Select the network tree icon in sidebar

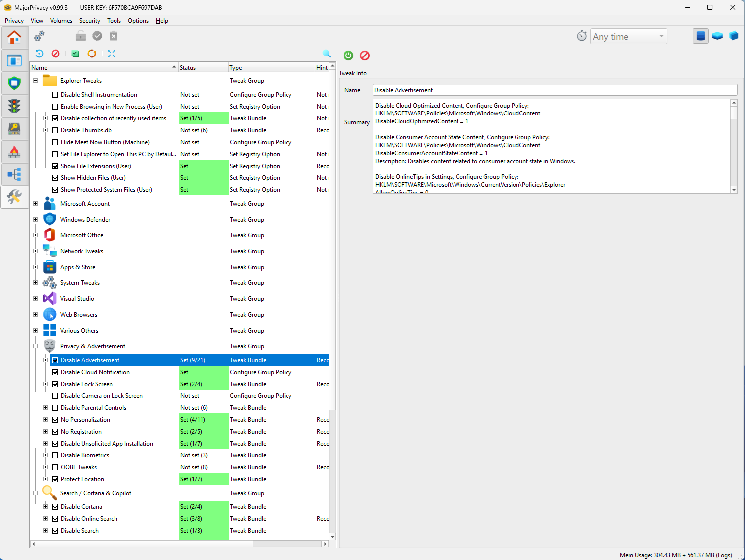pos(15,174)
